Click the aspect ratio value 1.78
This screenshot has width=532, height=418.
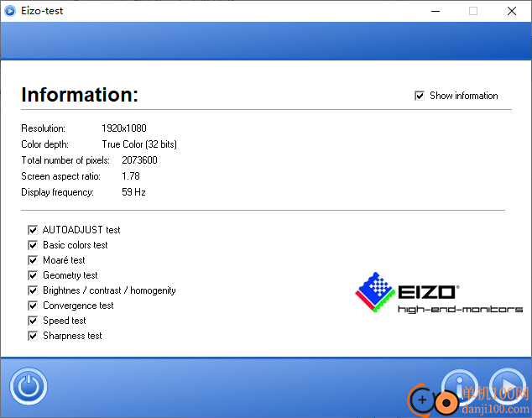131,176
